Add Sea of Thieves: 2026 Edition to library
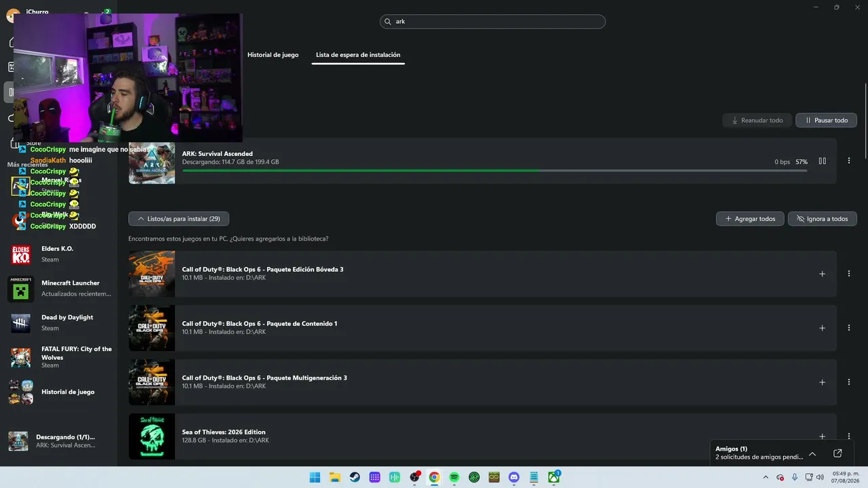868x488 pixels. pos(822,436)
